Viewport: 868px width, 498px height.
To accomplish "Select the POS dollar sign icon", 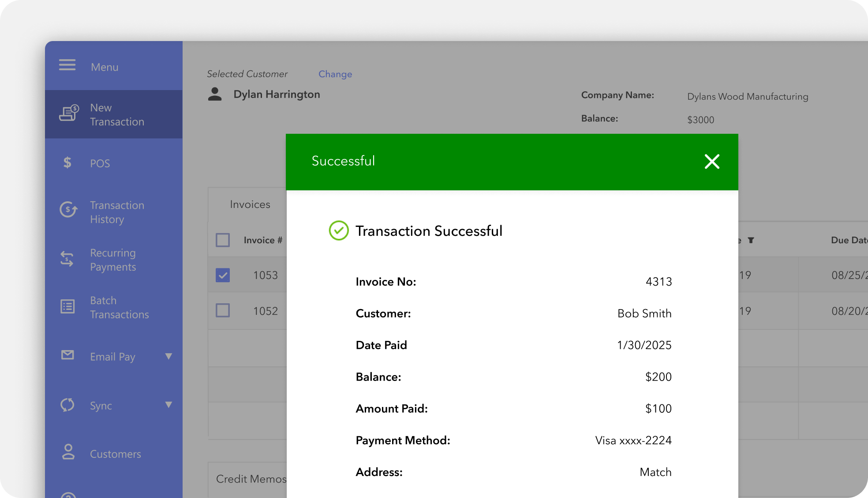I will (x=67, y=163).
